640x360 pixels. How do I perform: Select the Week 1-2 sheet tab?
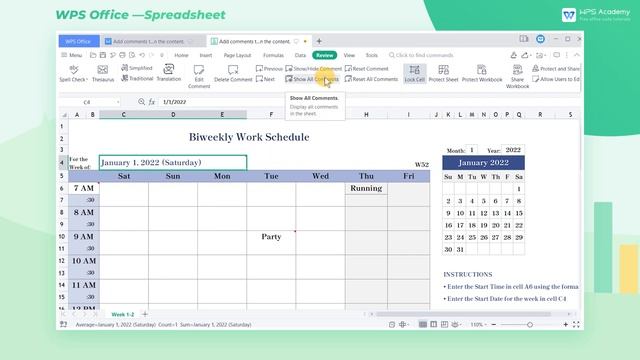[122, 314]
